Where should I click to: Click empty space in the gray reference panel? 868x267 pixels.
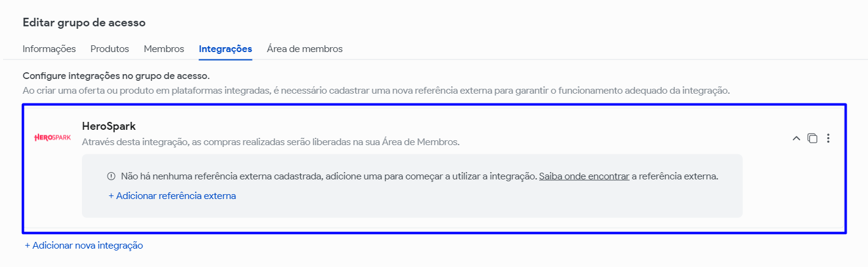(x=489, y=201)
